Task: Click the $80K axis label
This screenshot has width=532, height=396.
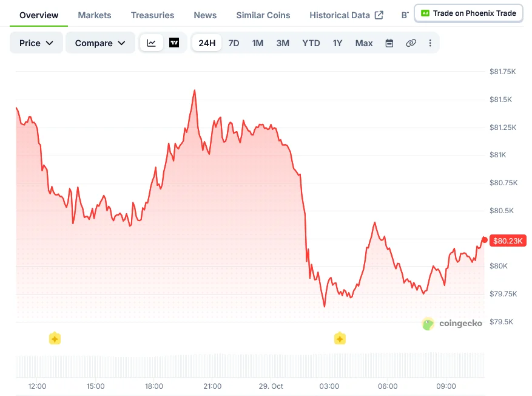Action: click(x=499, y=266)
